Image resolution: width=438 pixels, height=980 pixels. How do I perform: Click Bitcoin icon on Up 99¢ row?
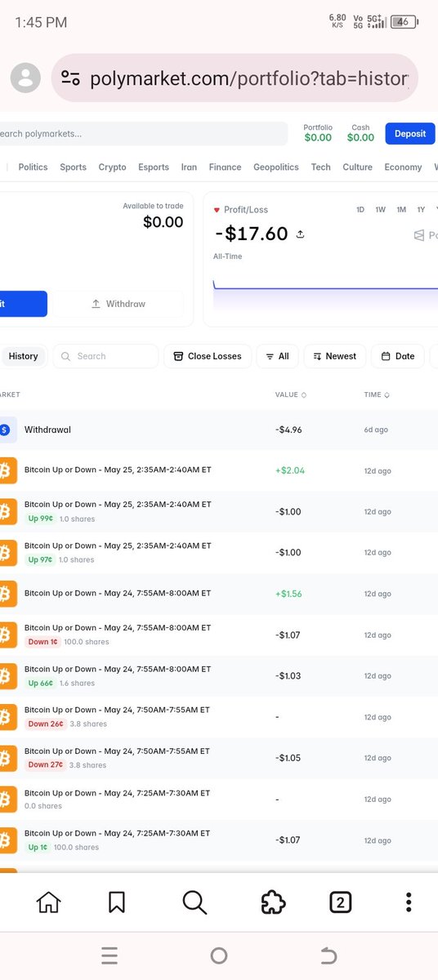(x=7, y=512)
